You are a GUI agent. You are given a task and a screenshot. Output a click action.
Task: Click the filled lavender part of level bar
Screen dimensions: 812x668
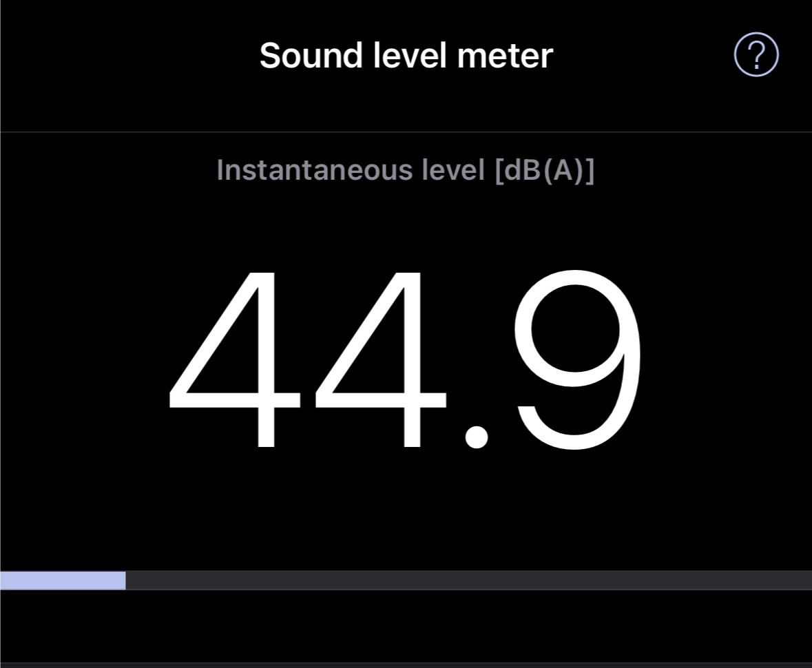[x=62, y=580]
